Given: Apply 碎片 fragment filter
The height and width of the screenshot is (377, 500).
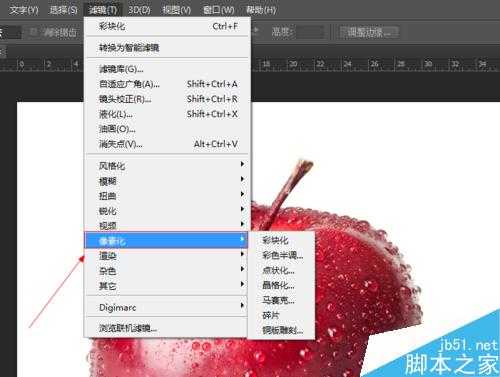Looking at the screenshot, I should pos(281,315).
